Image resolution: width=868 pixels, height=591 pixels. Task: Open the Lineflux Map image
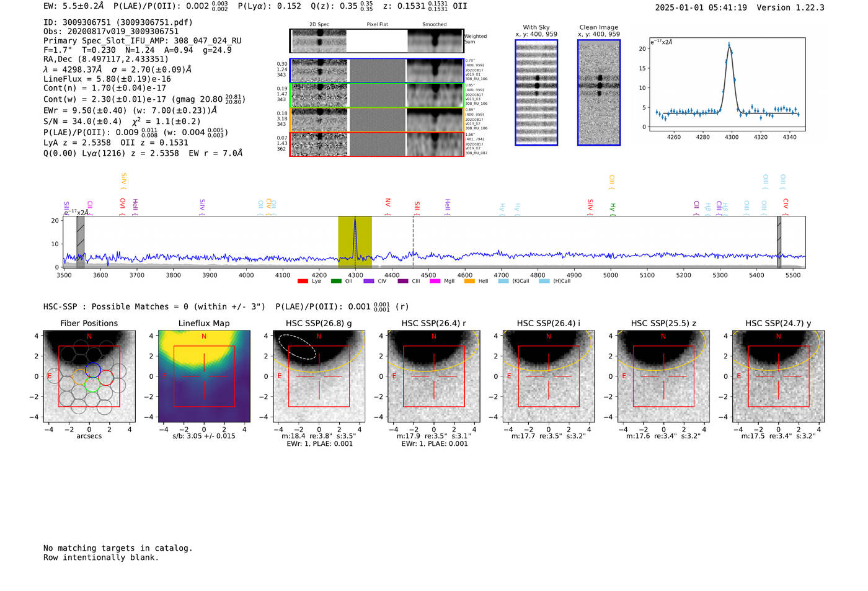(x=204, y=376)
